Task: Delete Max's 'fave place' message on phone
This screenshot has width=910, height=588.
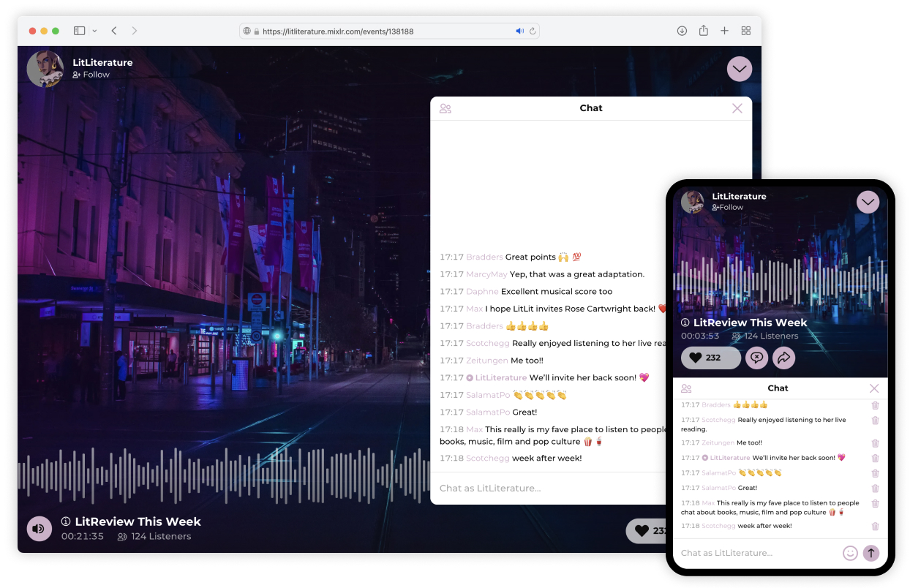Action: click(875, 504)
